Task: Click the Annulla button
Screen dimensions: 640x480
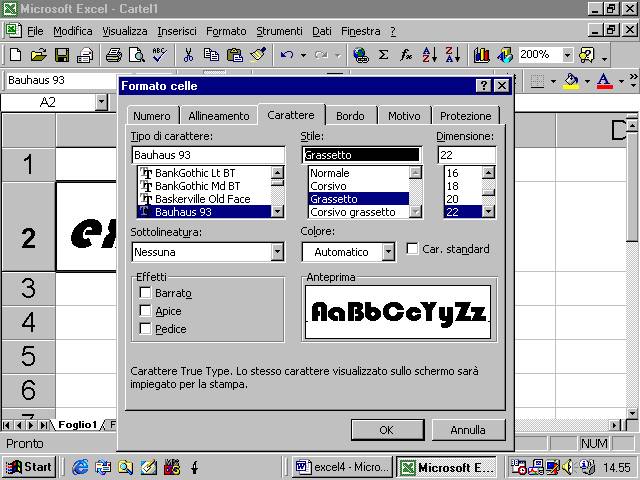Action: pos(468,430)
